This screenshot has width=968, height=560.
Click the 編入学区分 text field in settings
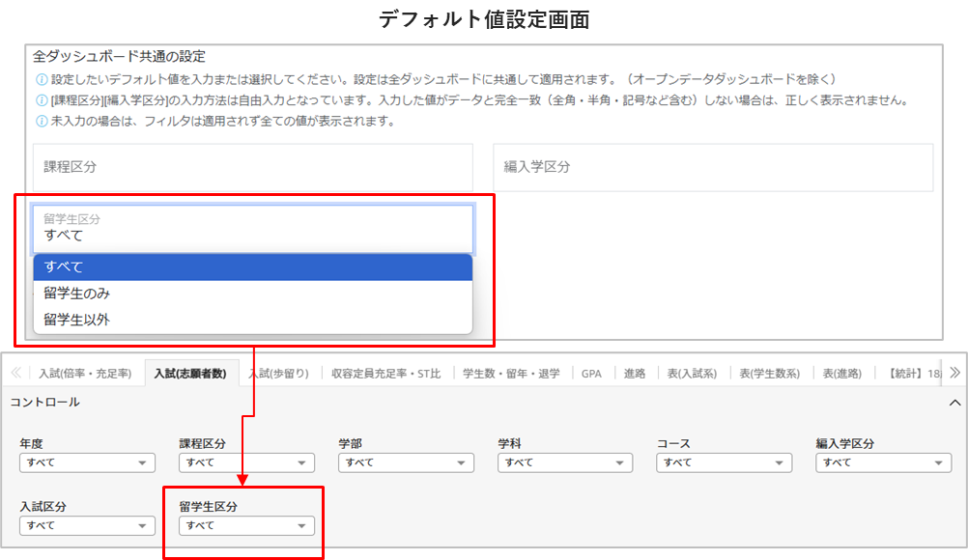coord(713,167)
